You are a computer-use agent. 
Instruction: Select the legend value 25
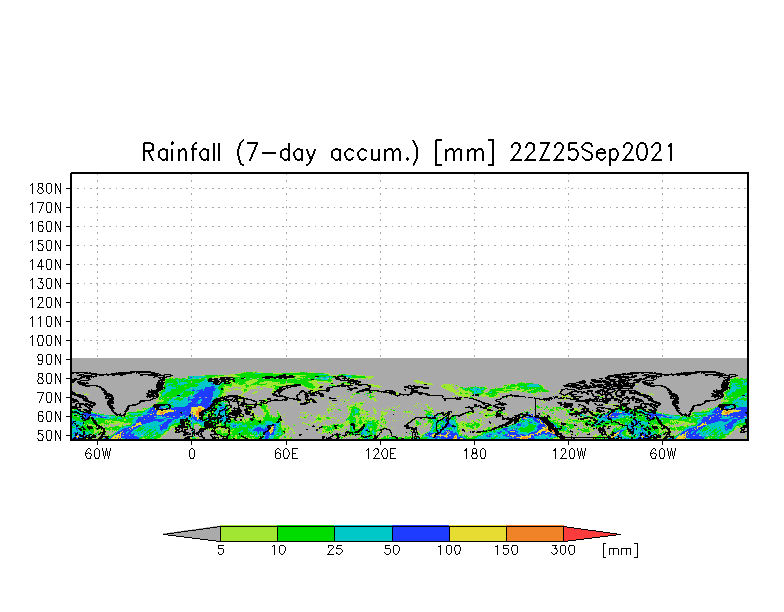(x=335, y=550)
